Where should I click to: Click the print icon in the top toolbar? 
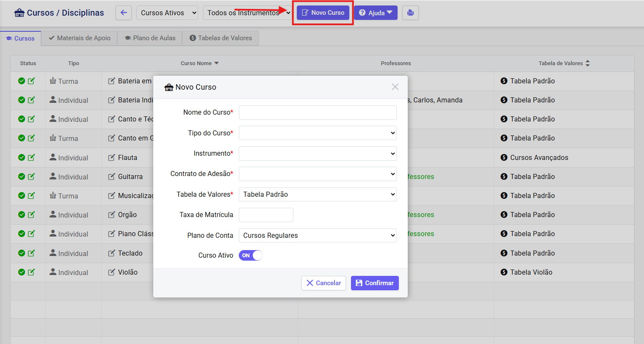tap(410, 13)
